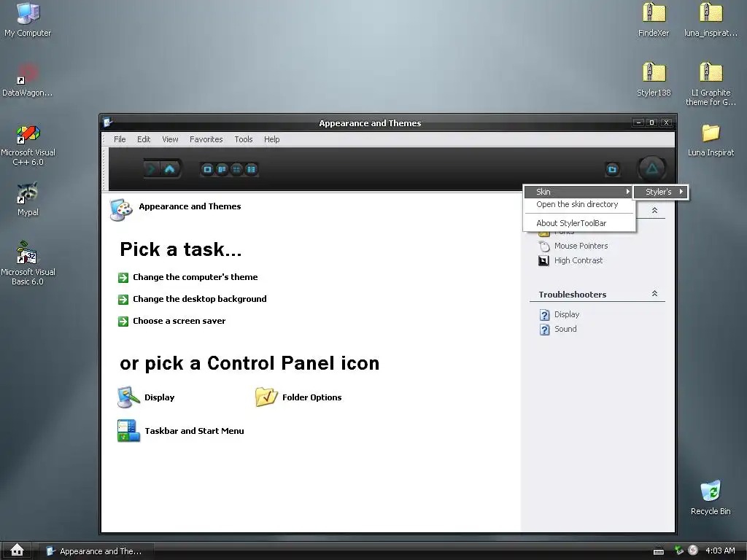
Task: Choose About StylerToolBar menu entry
Action: click(578, 223)
